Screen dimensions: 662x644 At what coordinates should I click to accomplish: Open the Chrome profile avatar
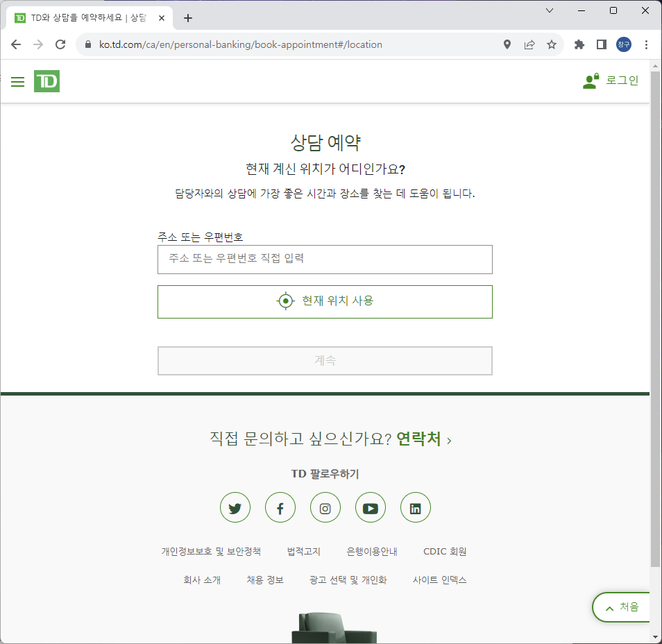(x=624, y=44)
